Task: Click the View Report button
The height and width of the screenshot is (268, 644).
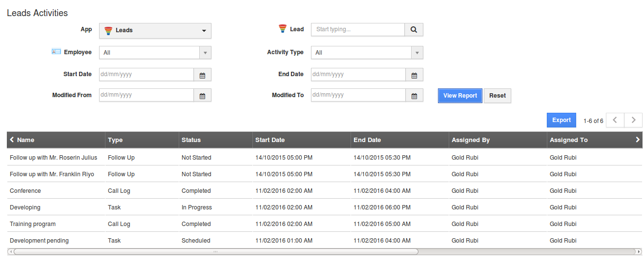Action: (460, 96)
